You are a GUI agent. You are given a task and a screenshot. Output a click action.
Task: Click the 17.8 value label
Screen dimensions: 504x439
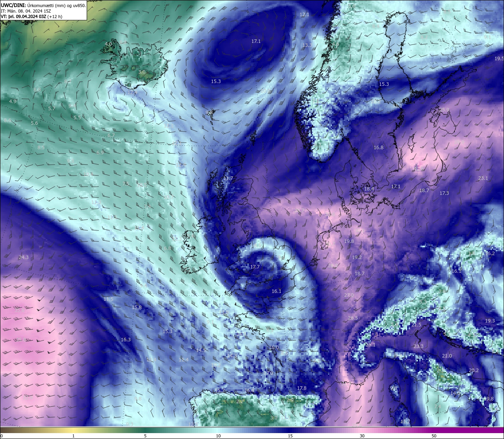click(302, 388)
